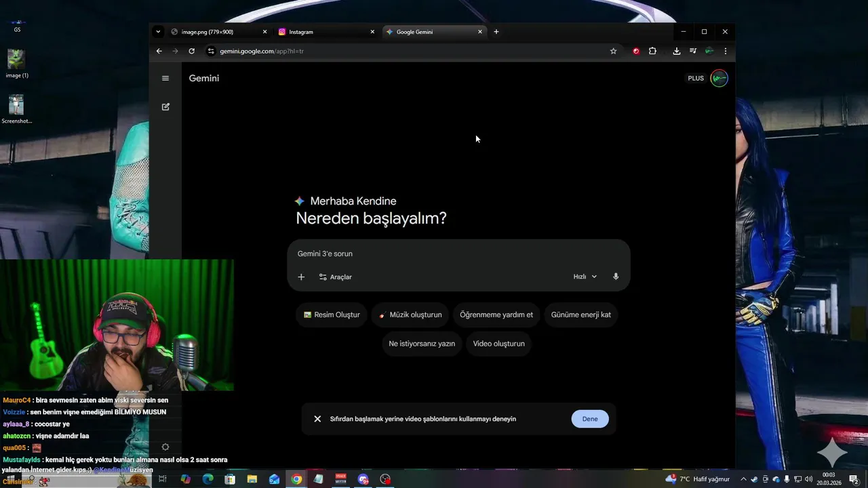The image size is (868, 488).
Task: Open the Extensions puzzle icon
Action: 652,51
